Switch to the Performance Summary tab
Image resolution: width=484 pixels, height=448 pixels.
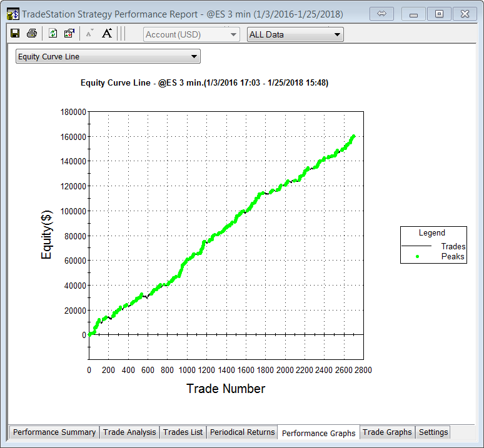tap(54, 432)
